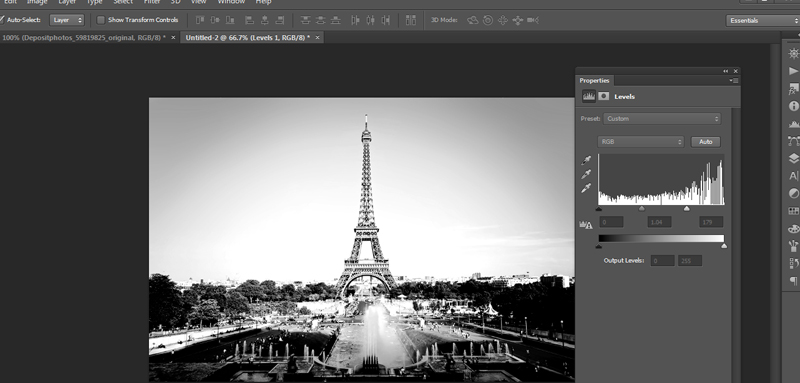Select the 3D pan mode icon
The image size is (800, 383).
[503, 20]
